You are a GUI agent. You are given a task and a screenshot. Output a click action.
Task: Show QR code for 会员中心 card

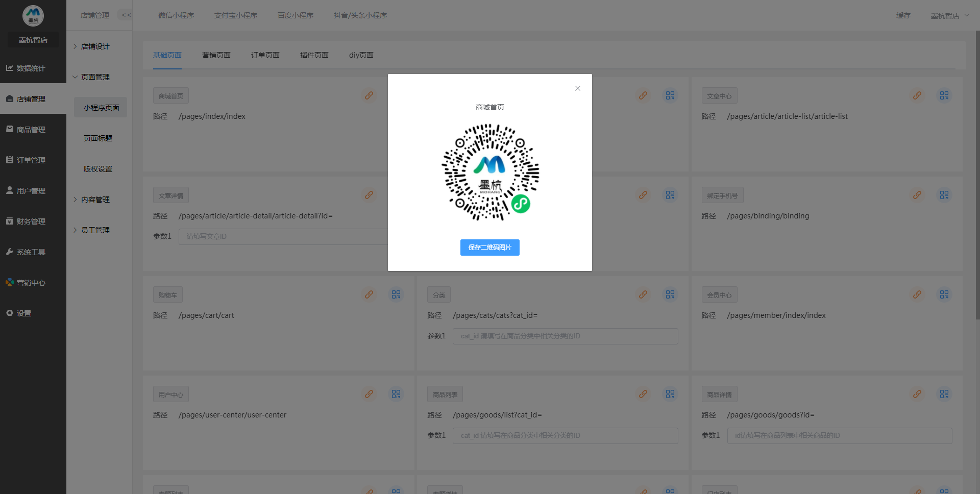click(944, 294)
